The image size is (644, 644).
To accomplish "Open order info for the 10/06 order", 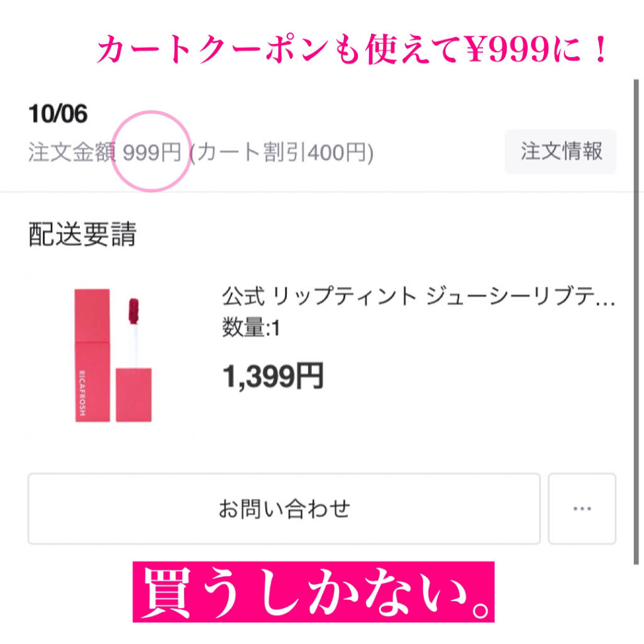I will [560, 151].
